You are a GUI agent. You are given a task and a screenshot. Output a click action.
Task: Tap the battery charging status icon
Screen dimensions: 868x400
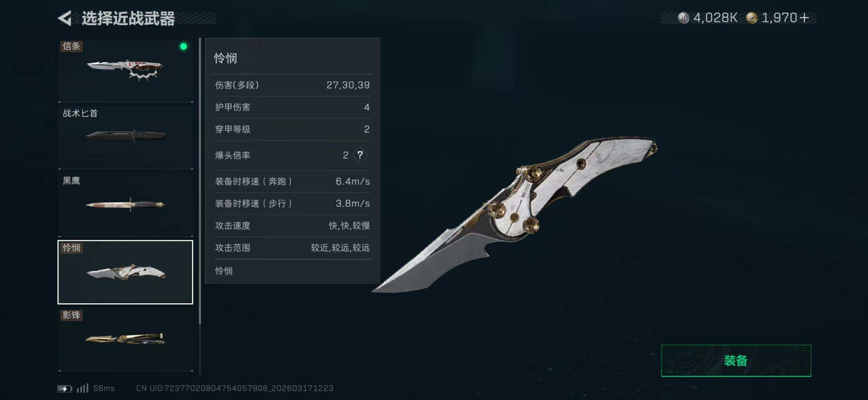coord(64,388)
